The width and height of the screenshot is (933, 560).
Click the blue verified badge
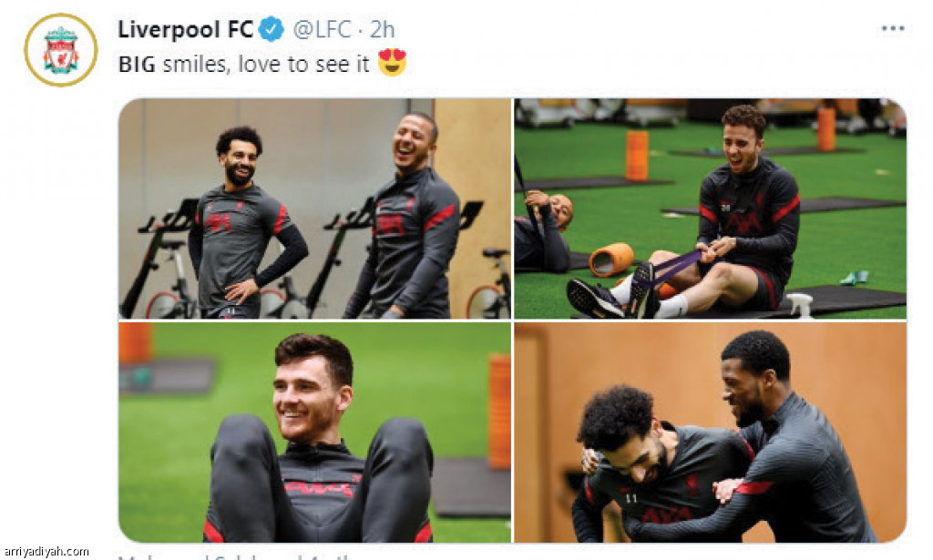(x=272, y=29)
